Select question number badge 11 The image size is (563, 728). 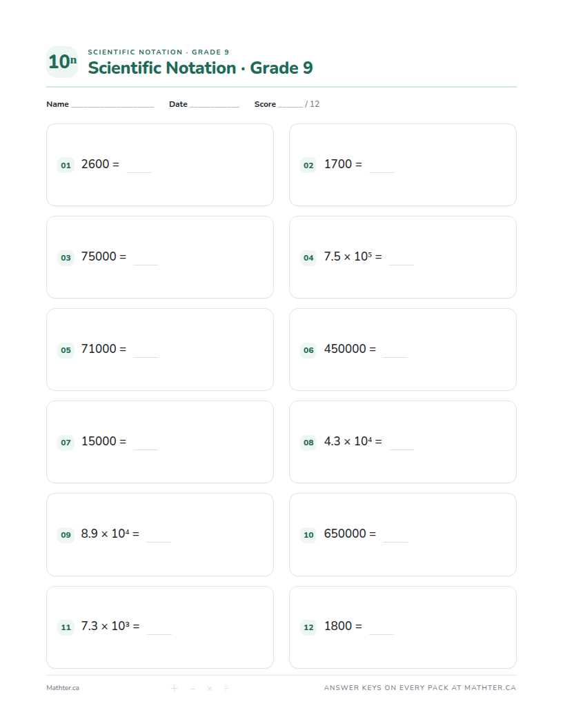coord(66,627)
